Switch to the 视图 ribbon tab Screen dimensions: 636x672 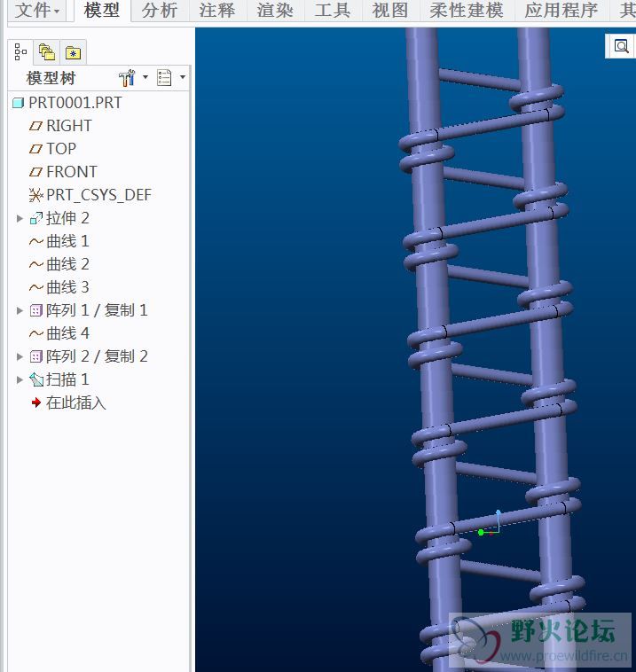click(x=389, y=11)
